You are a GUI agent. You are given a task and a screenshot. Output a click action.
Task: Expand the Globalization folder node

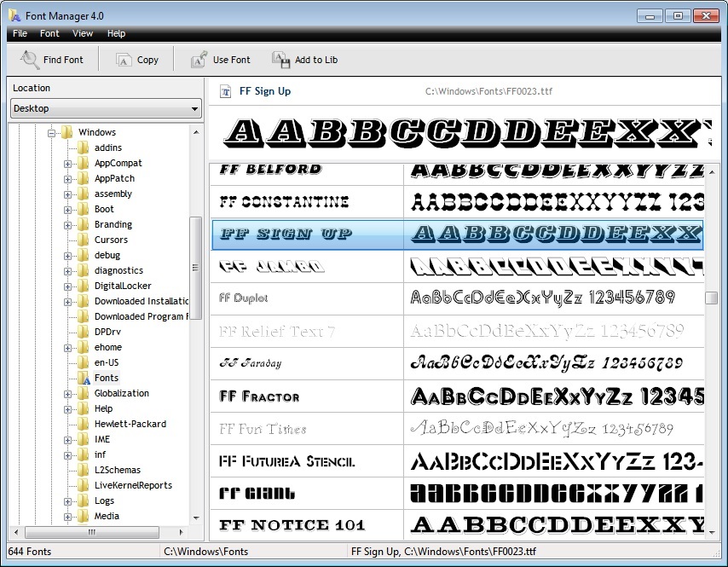68,394
